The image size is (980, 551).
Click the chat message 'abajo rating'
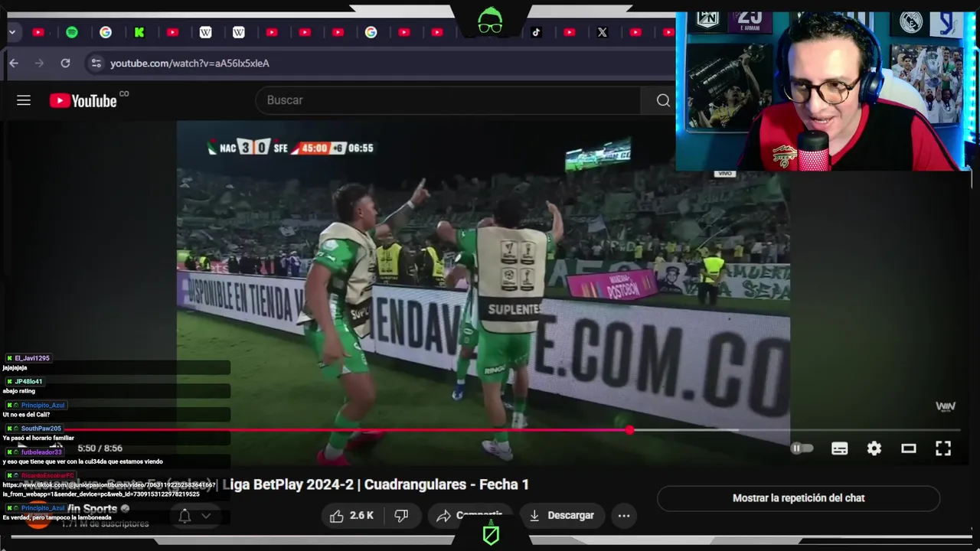(18, 391)
